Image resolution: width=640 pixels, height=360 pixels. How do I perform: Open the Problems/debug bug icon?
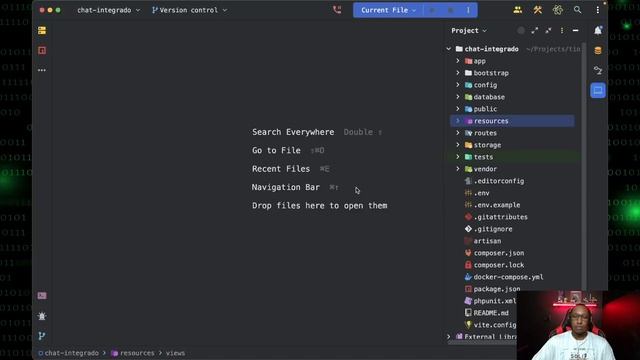42,316
